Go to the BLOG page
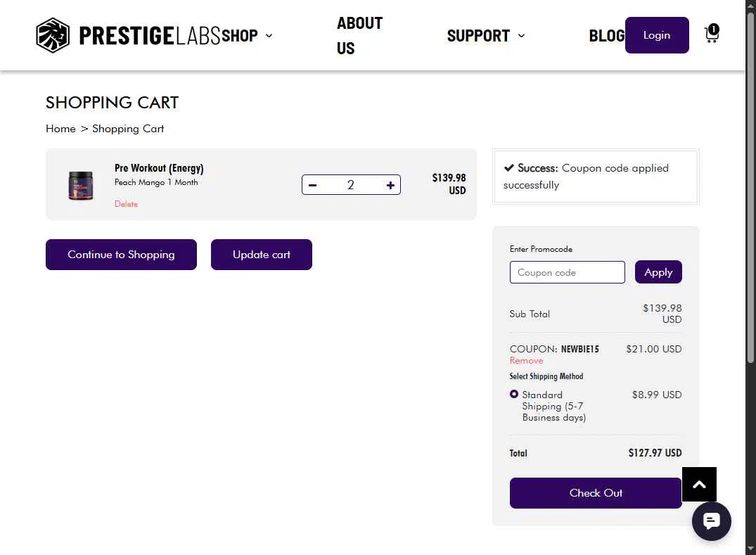The height and width of the screenshot is (555, 756). (606, 36)
